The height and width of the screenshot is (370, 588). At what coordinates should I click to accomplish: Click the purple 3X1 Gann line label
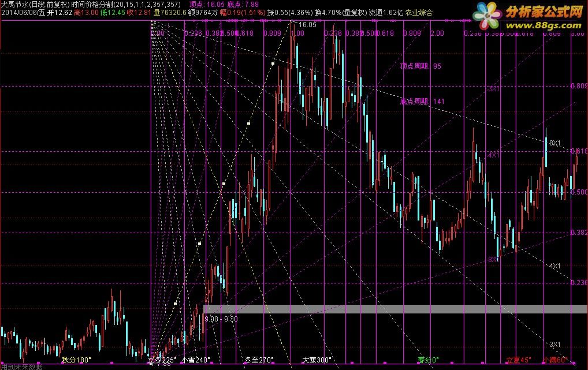click(x=494, y=89)
